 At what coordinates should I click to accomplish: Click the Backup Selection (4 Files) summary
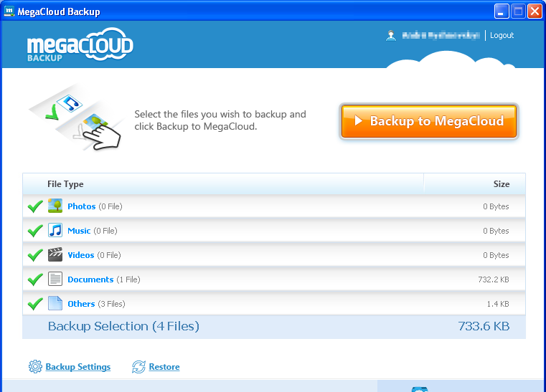coord(123,326)
